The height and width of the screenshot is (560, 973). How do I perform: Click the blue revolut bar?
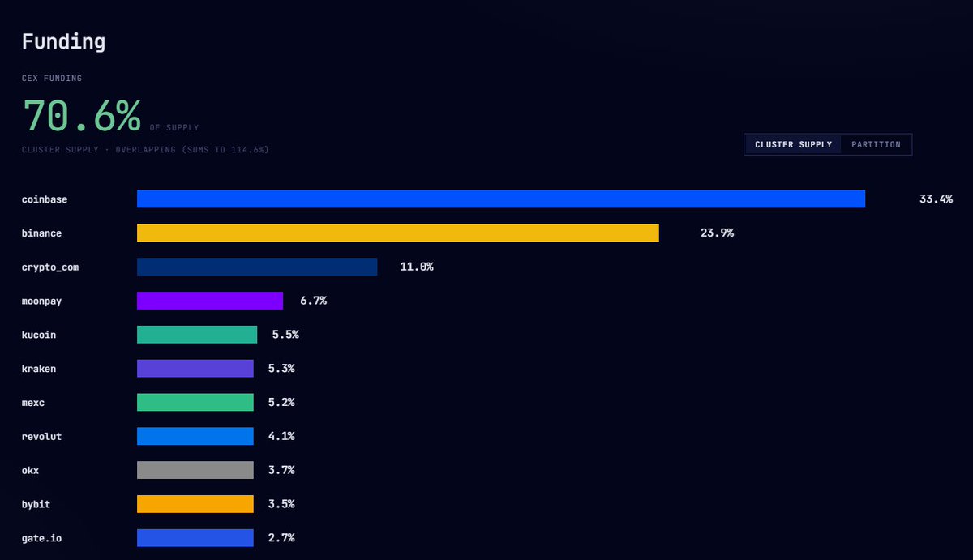tap(195, 436)
